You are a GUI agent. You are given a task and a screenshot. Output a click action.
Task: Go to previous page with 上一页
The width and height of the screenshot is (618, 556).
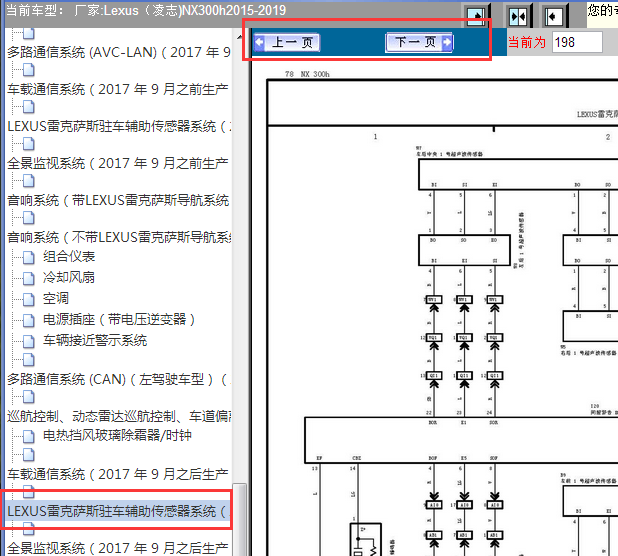tap(287, 42)
